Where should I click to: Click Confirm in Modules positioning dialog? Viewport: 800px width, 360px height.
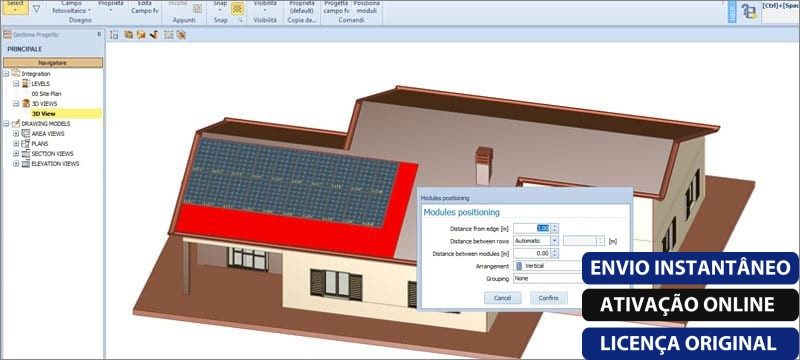[x=548, y=298]
